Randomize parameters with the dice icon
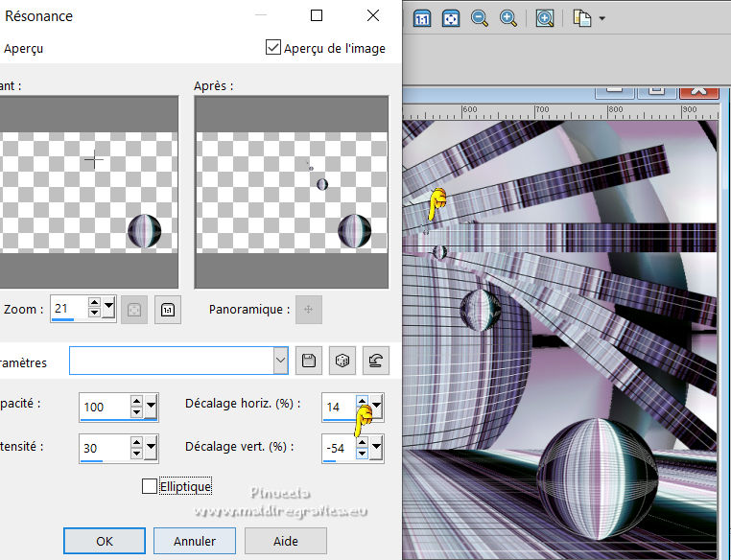 [341, 361]
